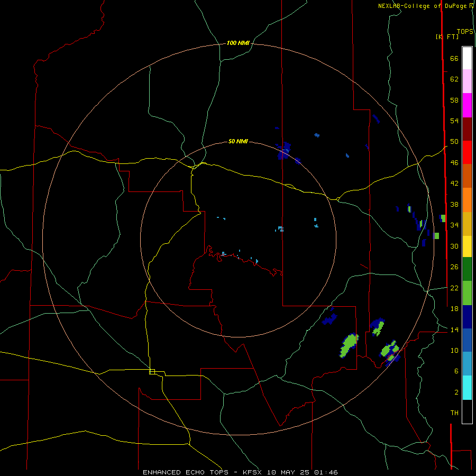Click the large green echo near bottom-right

pyautogui.click(x=349, y=345)
